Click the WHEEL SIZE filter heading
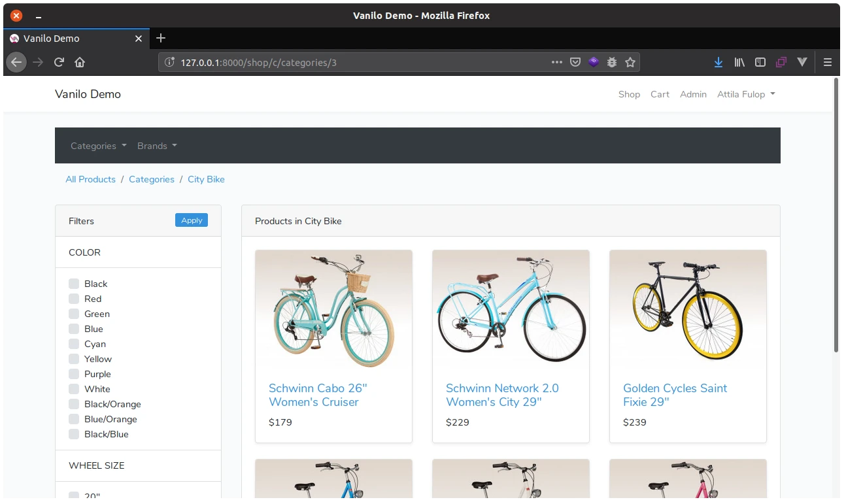846x504 pixels. tap(96, 465)
